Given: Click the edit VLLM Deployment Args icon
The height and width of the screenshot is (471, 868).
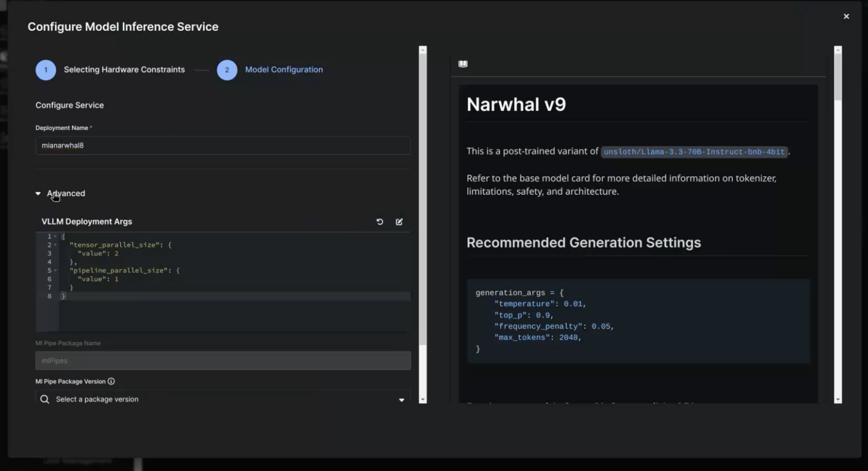Looking at the screenshot, I should tap(399, 222).
